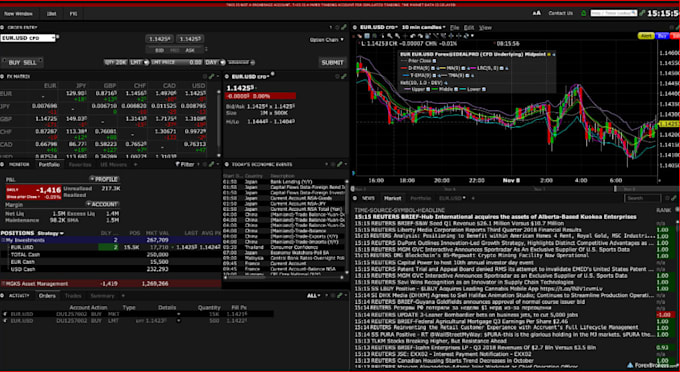680x372 pixels.
Task: Add a new tab in Monitor panel
Action: point(135,165)
